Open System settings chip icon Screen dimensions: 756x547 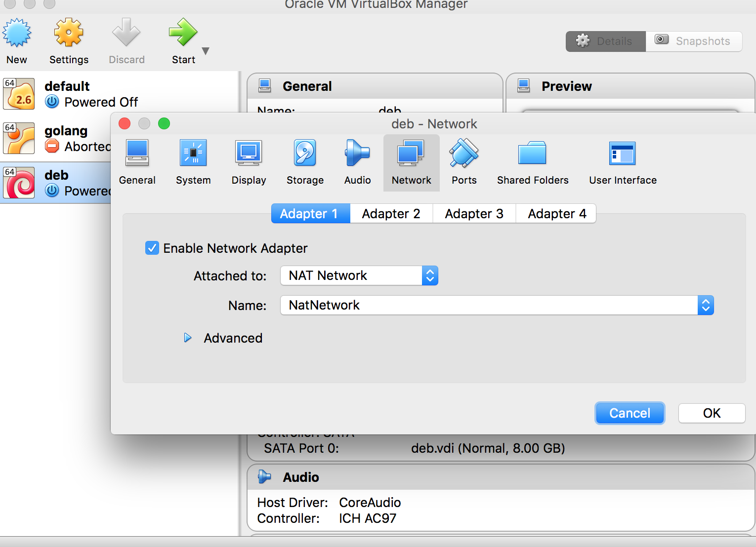pos(193,153)
